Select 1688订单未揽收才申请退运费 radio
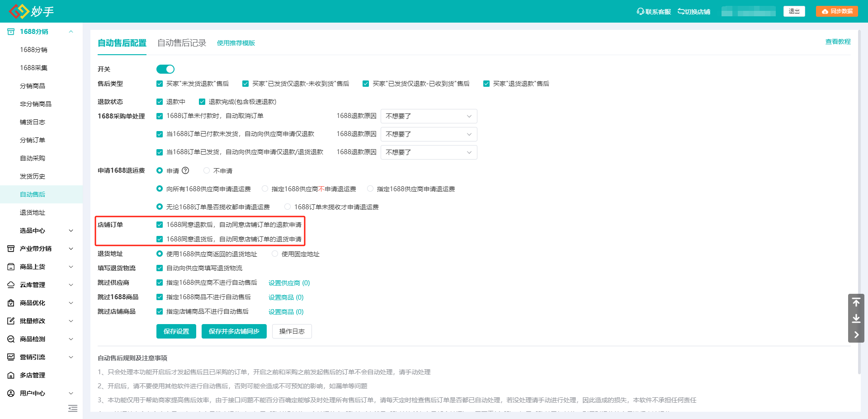Image resolution: width=868 pixels, height=419 pixels. (x=288, y=207)
